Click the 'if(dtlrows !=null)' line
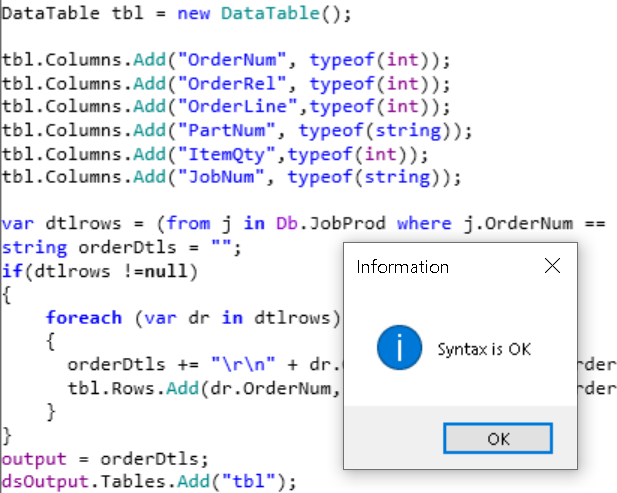The image size is (617, 493). click(100, 271)
